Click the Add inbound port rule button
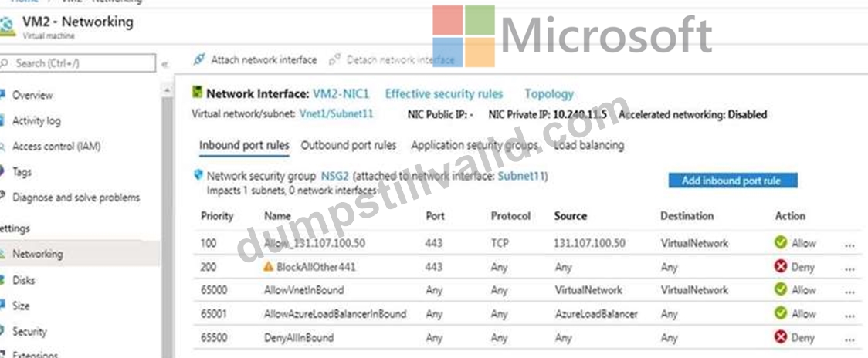868x358 pixels. [x=733, y=181]
